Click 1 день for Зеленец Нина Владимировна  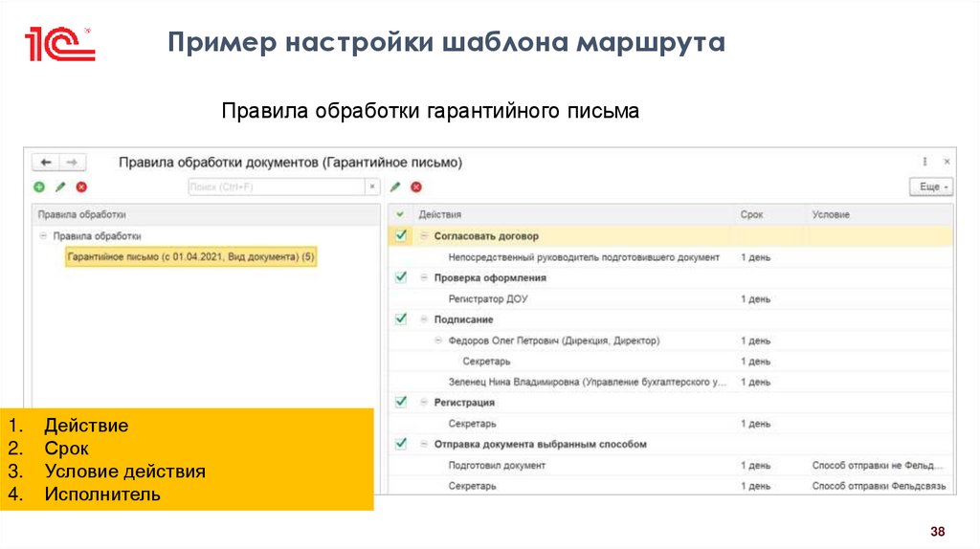click(x=756, y=382)
